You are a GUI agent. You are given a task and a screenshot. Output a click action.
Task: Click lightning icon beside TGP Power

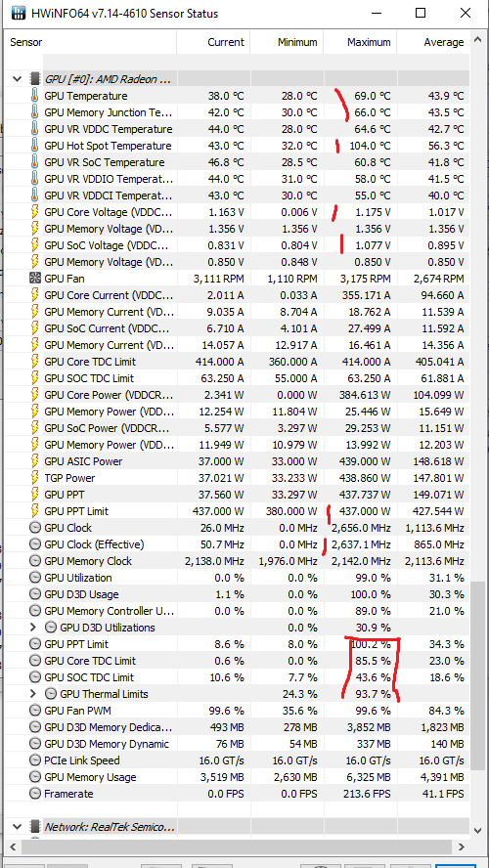35,478
